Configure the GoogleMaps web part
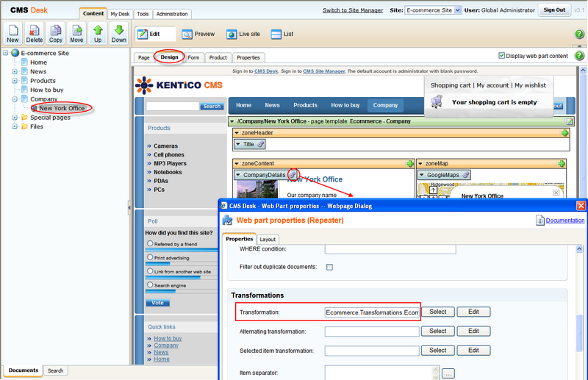The image size is (588, 380). (x=466, y=175)
